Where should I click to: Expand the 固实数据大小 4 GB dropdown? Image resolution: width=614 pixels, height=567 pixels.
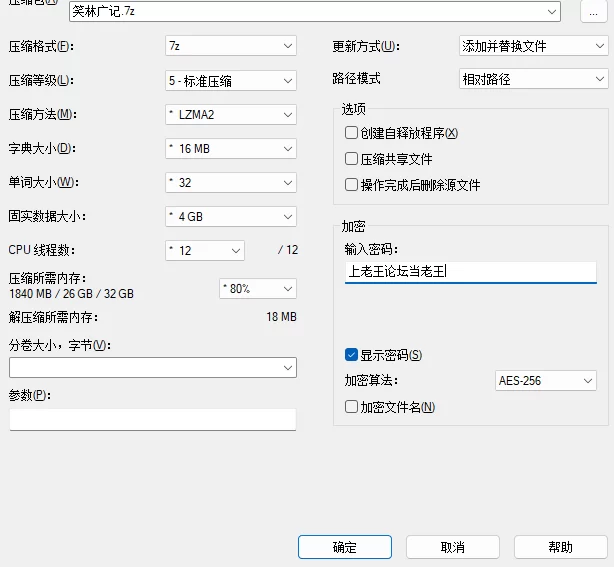click(x=230, y=216)
